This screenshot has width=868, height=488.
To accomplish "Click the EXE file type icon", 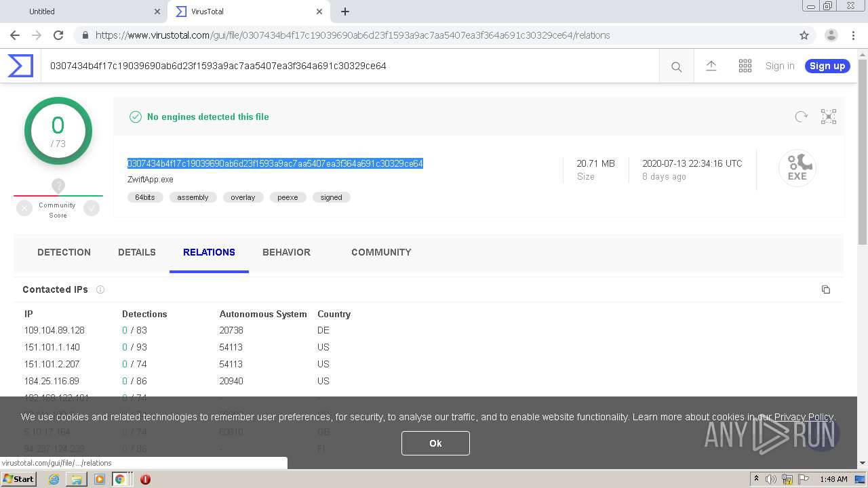I will pos(797,168).
